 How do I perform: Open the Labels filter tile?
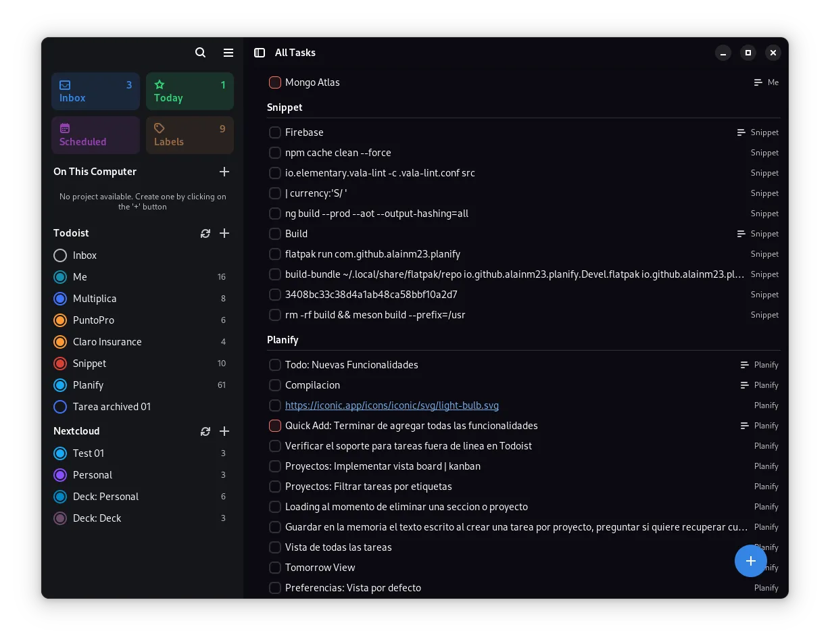190,135
